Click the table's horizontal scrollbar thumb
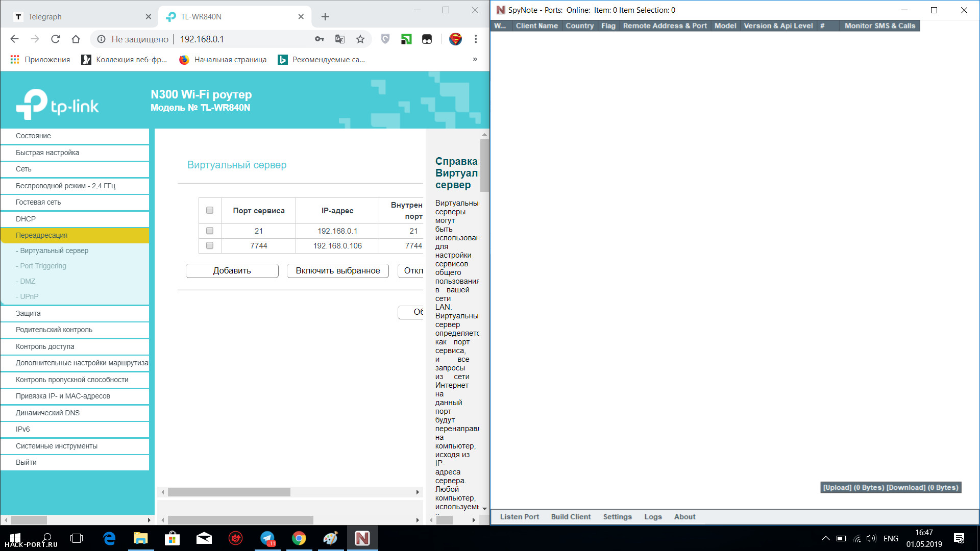Image resolution: width=980 pixels, height=551 pixels. (229, 492)
